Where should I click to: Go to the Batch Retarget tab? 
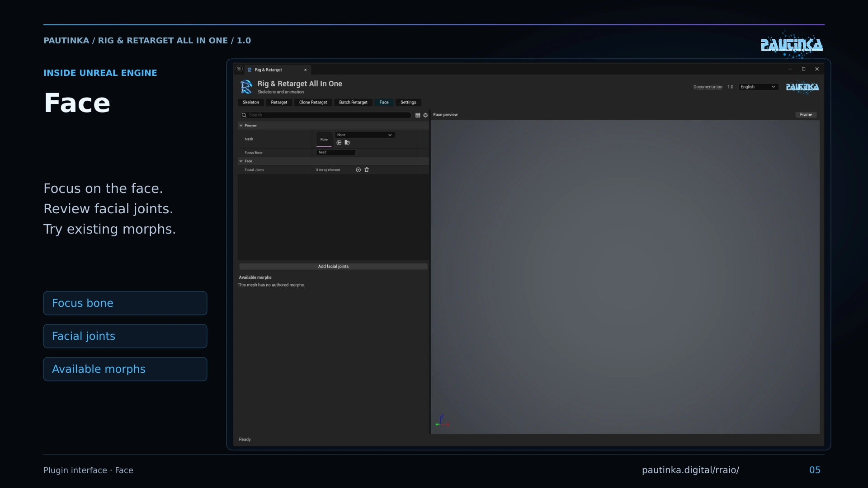353,103
